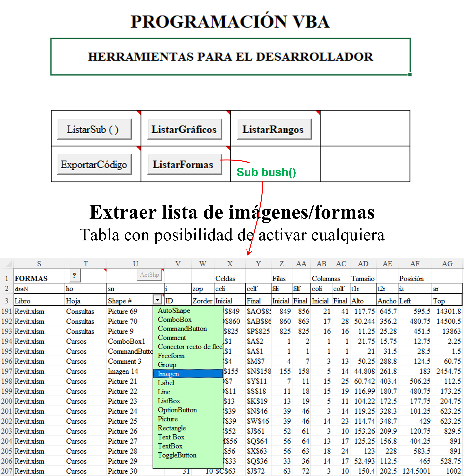This screenshot has height=476, width=464.
Task: Click cell containing Picture 69
Action: 130,311
